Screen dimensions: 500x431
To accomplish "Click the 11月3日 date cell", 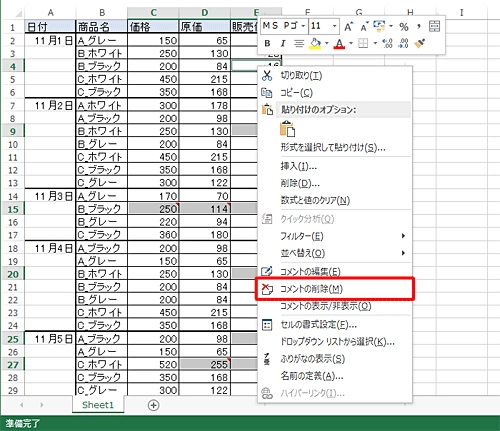I will [x=50, y=196].
